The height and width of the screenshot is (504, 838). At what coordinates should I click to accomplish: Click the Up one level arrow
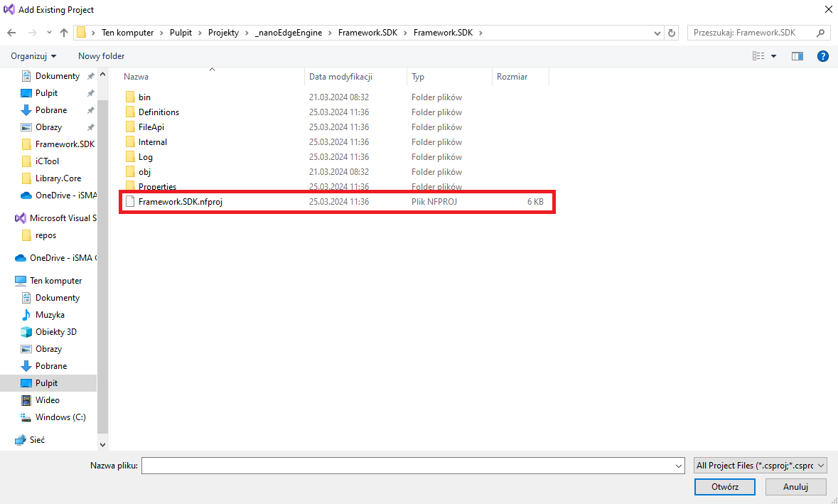tap(64, 33)
